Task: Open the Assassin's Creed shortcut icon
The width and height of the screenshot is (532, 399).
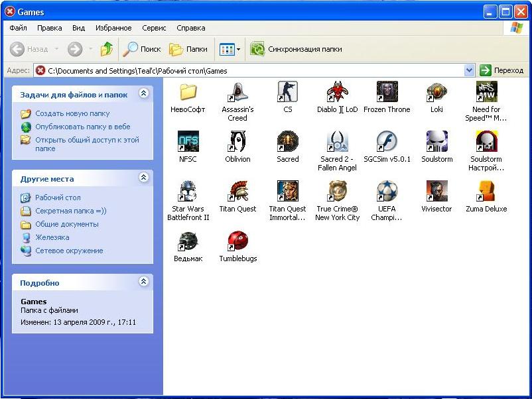Action: [237, 92]
